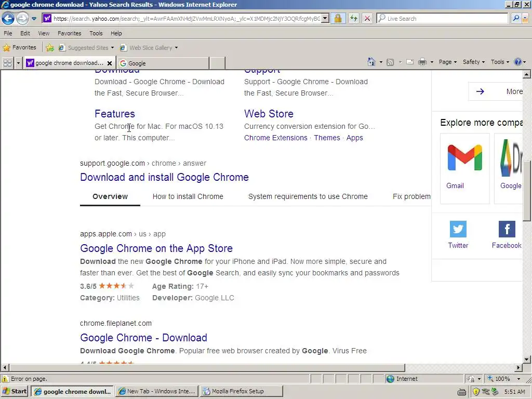Close the google chrome download tab

[110, 63]
